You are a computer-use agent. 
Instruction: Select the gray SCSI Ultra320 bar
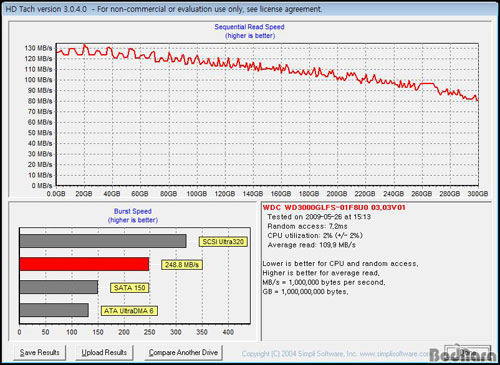click(x=103, y=241)
